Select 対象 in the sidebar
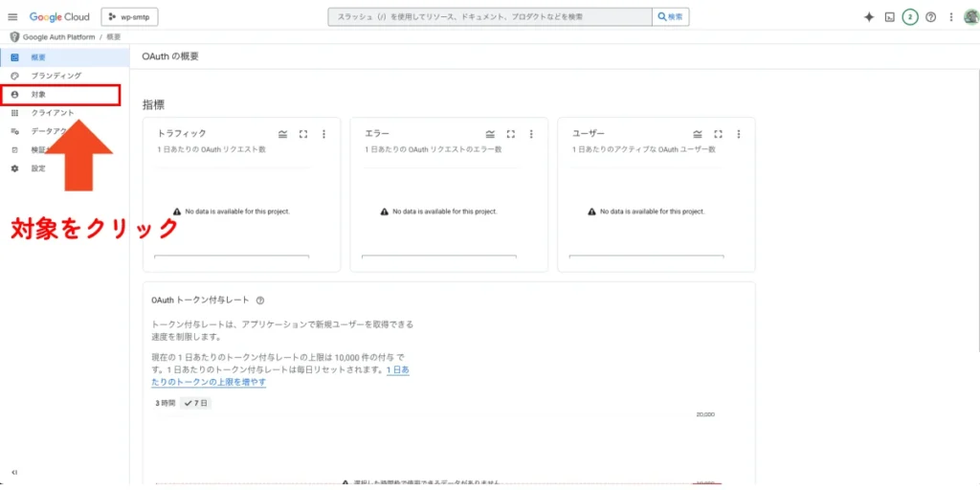980x490 pixels. (38, 95)
